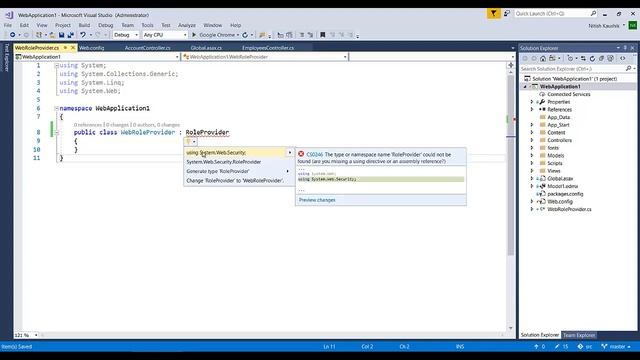Open the Tools menu

point(147,25)
